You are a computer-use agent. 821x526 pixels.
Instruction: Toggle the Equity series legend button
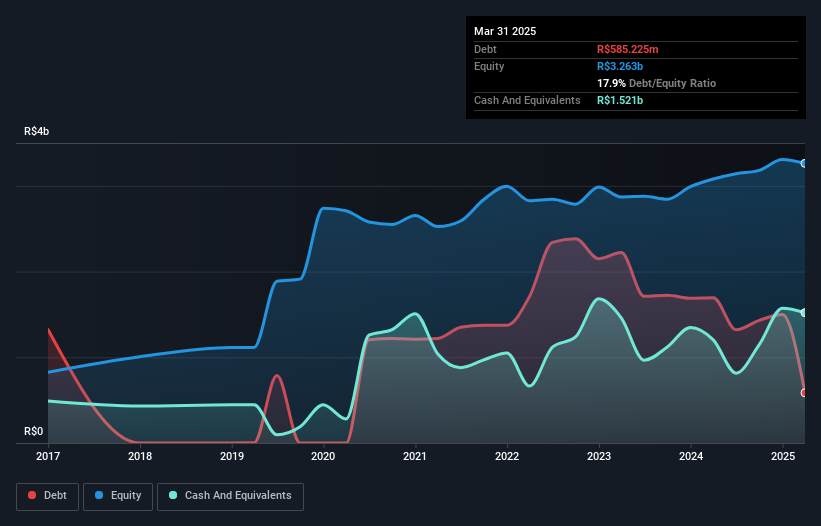pos(118,496)
